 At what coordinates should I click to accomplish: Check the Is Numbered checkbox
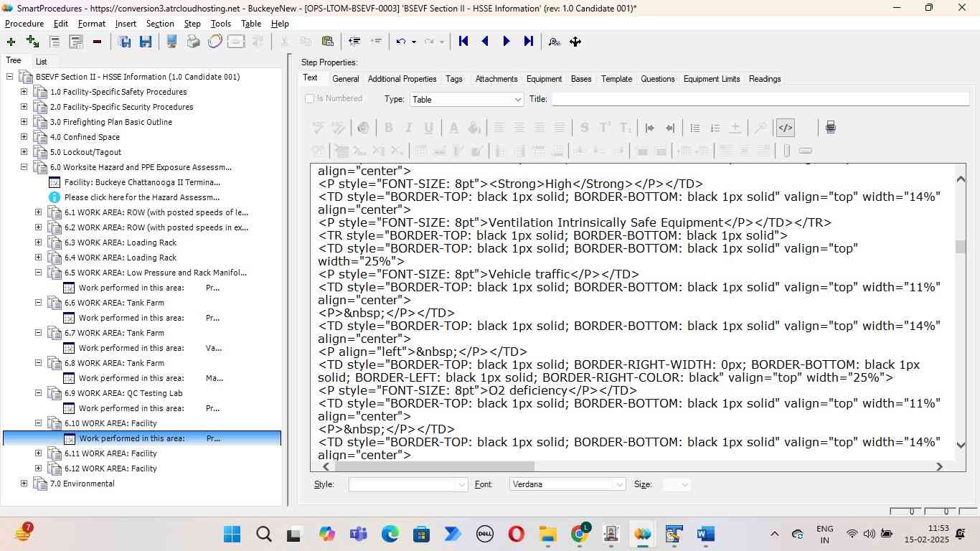pyautogui.click(x=310, y=99)
